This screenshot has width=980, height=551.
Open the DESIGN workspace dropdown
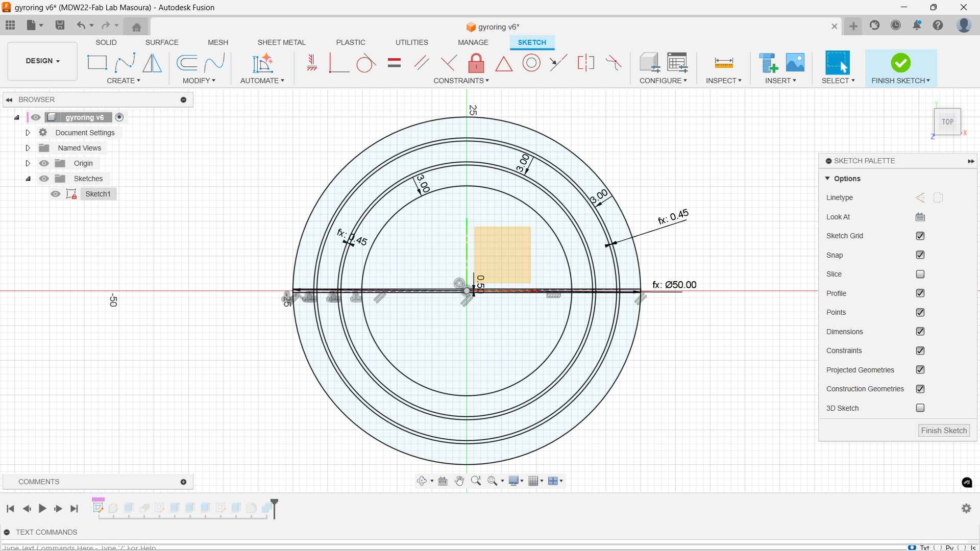tap(42, 61)
